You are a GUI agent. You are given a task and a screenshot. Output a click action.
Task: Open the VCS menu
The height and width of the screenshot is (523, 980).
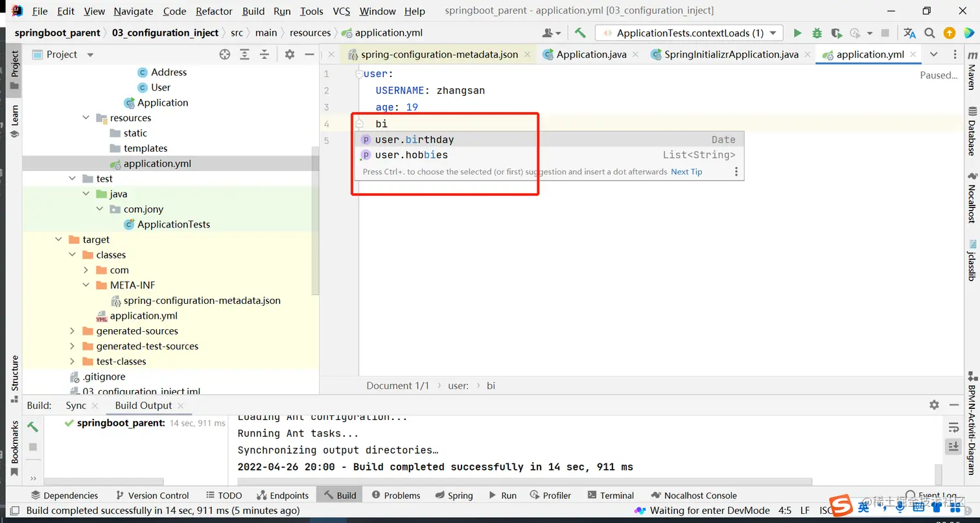tap(342, 11)
